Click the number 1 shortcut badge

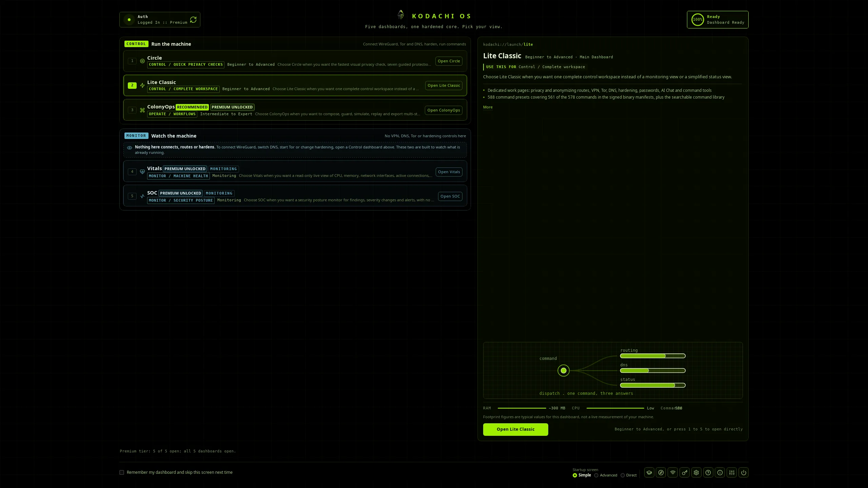coord(132,61)
